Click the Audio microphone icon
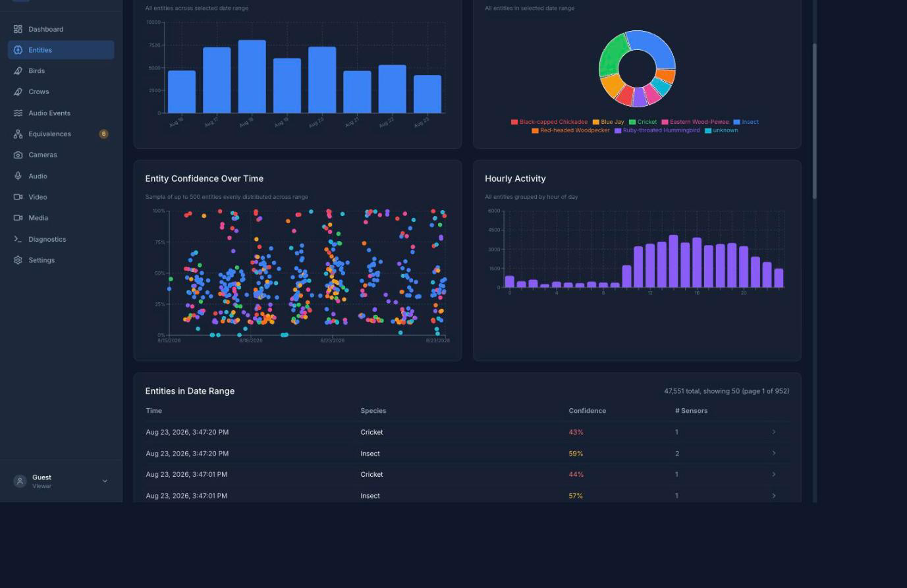This screenshot has width=907, height=588. (x=18, y=176)
